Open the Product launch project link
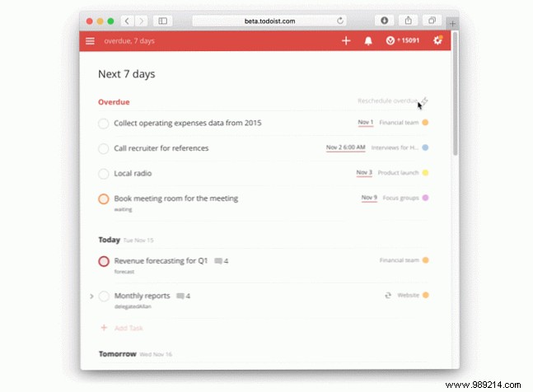Screen dimensions: 533x392 [399, 173]
